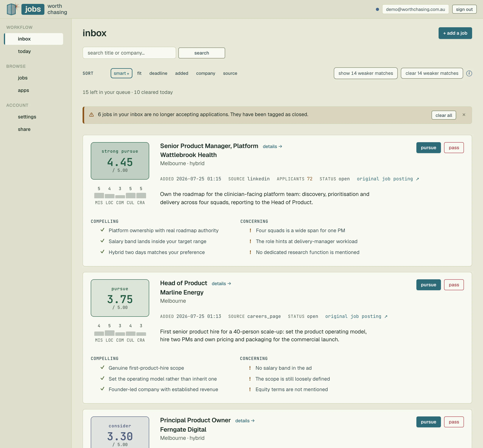Sort inbox by added date
The height and width of the screenshot is (448, 483).
click(182, 73)
